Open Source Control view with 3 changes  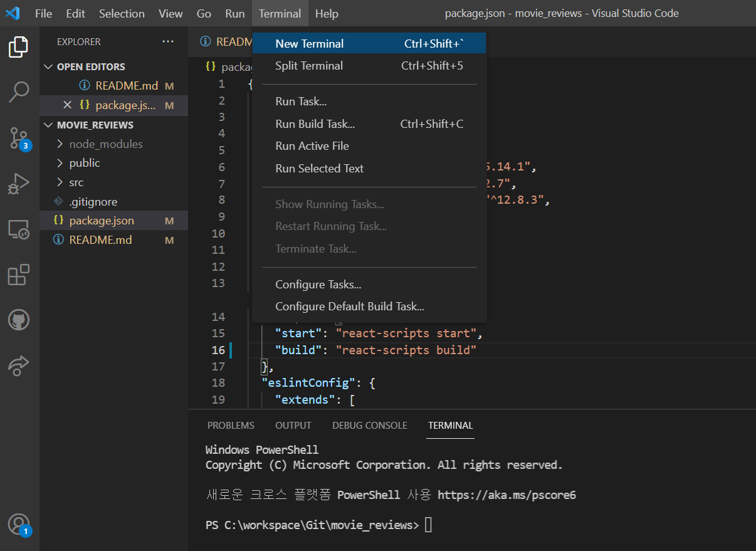19,138
